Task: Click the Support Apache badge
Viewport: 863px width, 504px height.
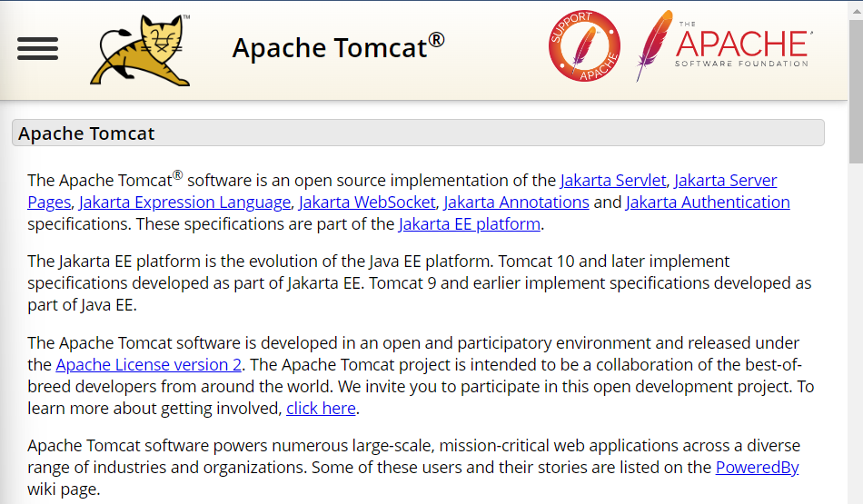Action: [584, 46]
